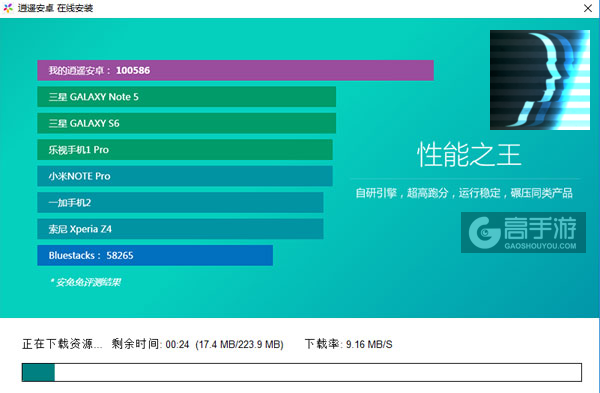Click the 剩余时间 00:24 value
The width and height of the screenshot is (600, 393).
point(177,344)
